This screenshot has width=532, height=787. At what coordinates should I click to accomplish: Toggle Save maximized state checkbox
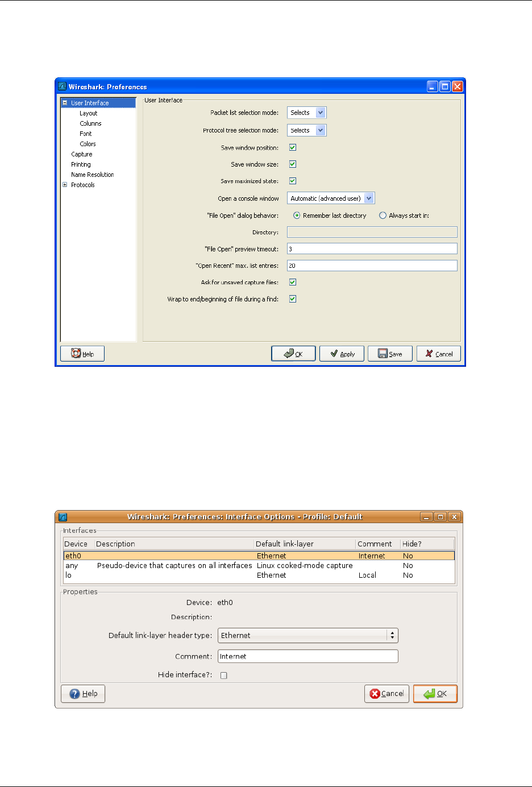point(293,181)
